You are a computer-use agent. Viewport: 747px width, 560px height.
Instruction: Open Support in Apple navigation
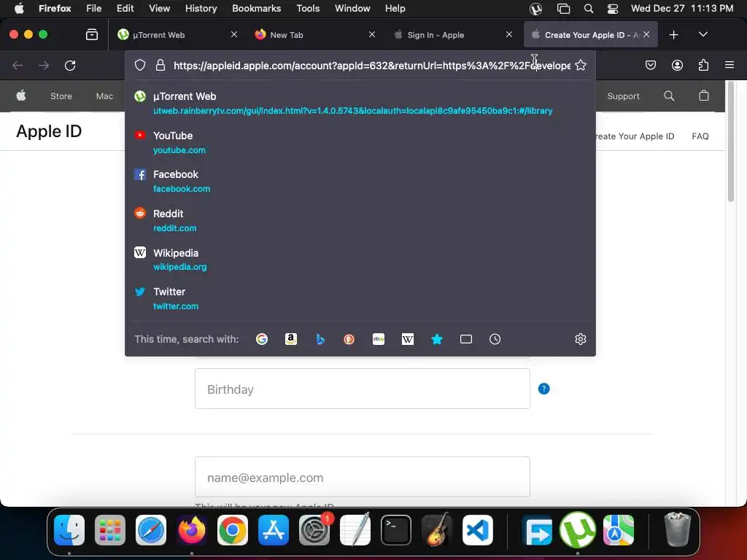pos(623,96)
